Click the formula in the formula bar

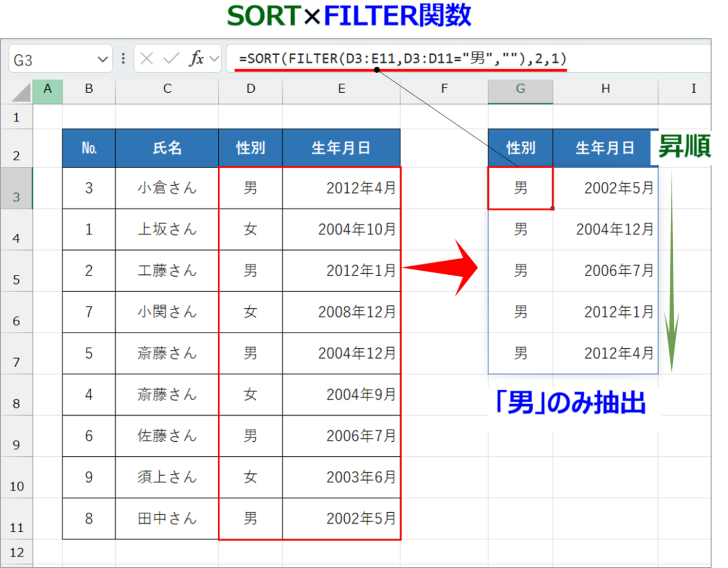(x=400, y=59)
